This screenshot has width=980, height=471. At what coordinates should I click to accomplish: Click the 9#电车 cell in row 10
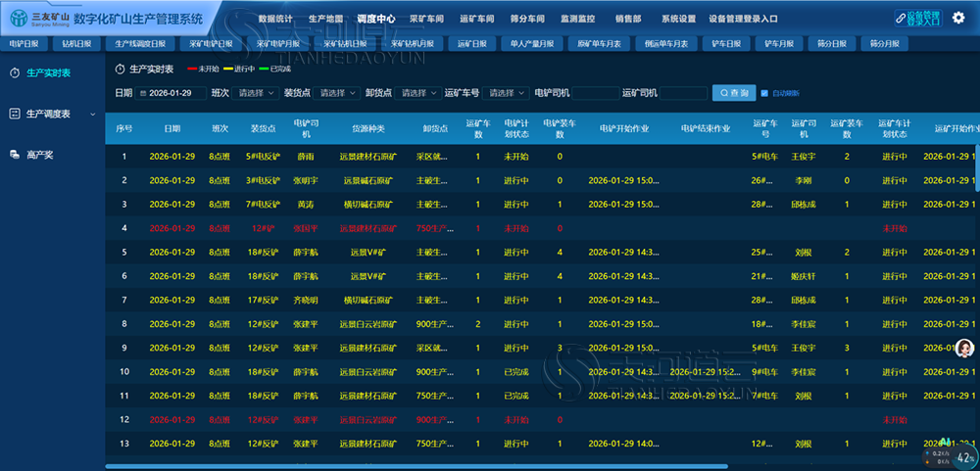[x=765, y=372]
